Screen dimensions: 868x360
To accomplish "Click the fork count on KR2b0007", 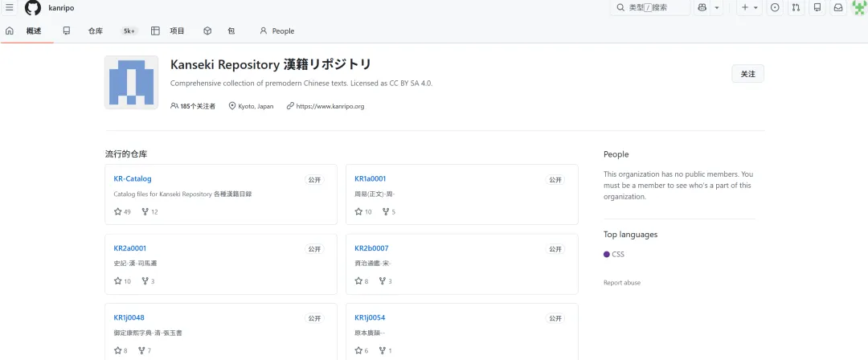I will click(x=386, y=281).
